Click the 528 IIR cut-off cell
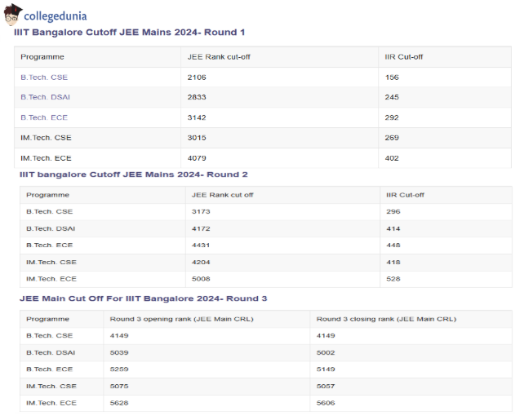The width and height of the screenshot is (520, 420). click(x=393, y=279)
